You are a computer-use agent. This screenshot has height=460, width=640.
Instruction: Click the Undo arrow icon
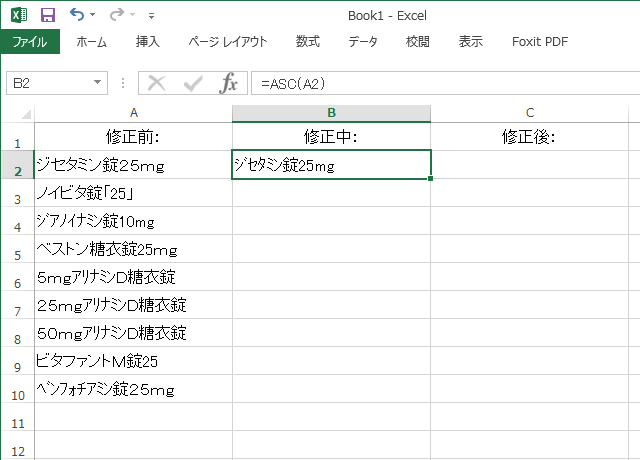tap(77, 15)
